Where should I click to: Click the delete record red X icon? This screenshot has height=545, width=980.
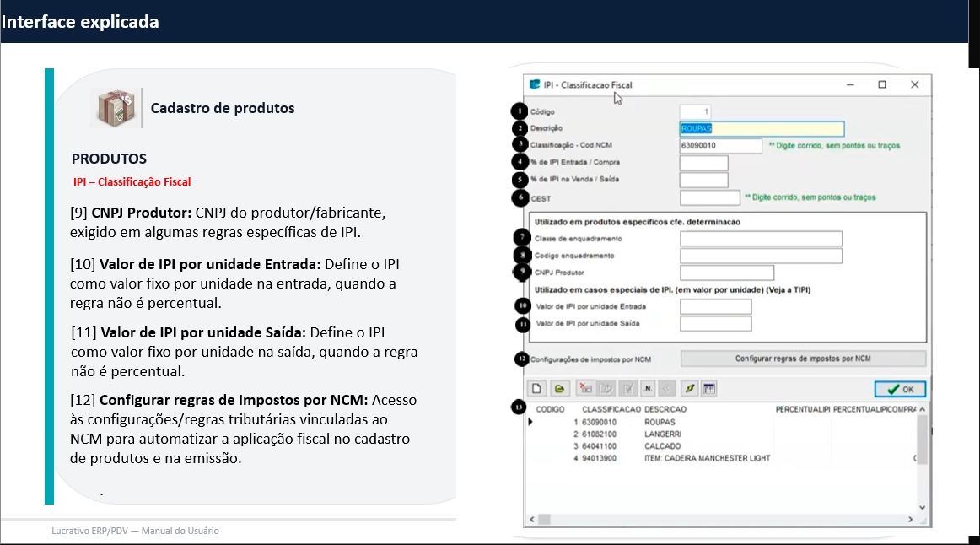click(584, 389)
